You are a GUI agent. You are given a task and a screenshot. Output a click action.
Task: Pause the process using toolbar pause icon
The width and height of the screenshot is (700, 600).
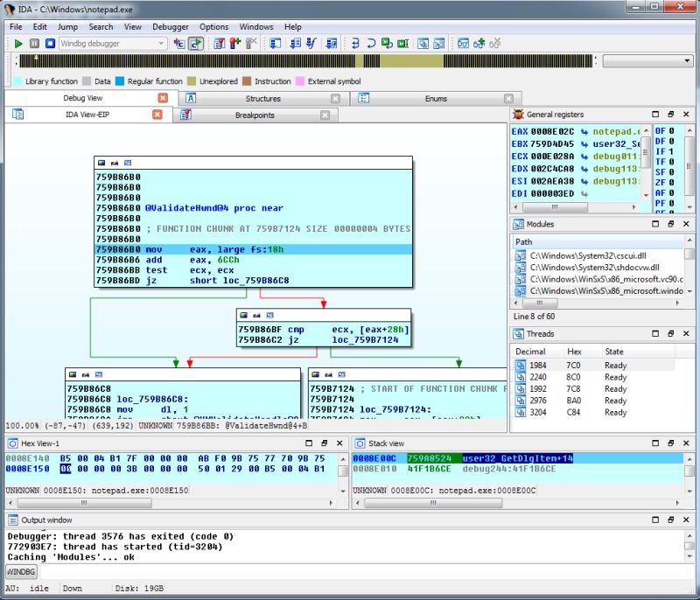[x=34, y=43]
